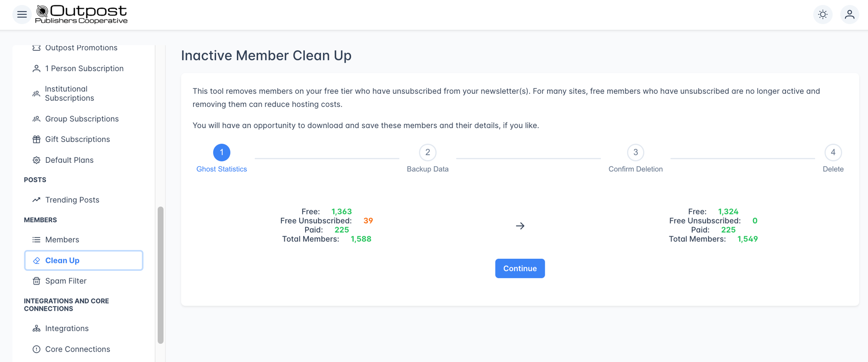
Task: Open Institutional Subscriptions in sidebar
Action: pyautogui.click(x=69, y=94)
